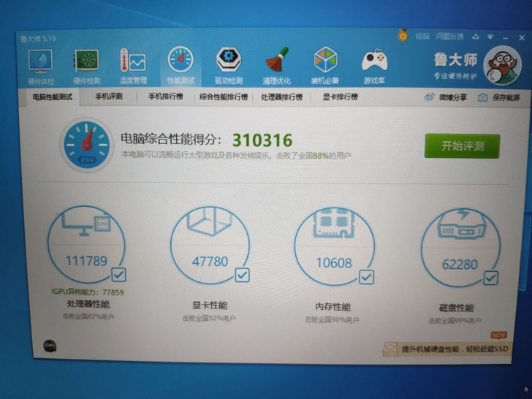The width and height of the screenshot is (532, 399).
Task: Toggle the disk test checkbox
Action: pyautogui.click(x=490, y=278)
